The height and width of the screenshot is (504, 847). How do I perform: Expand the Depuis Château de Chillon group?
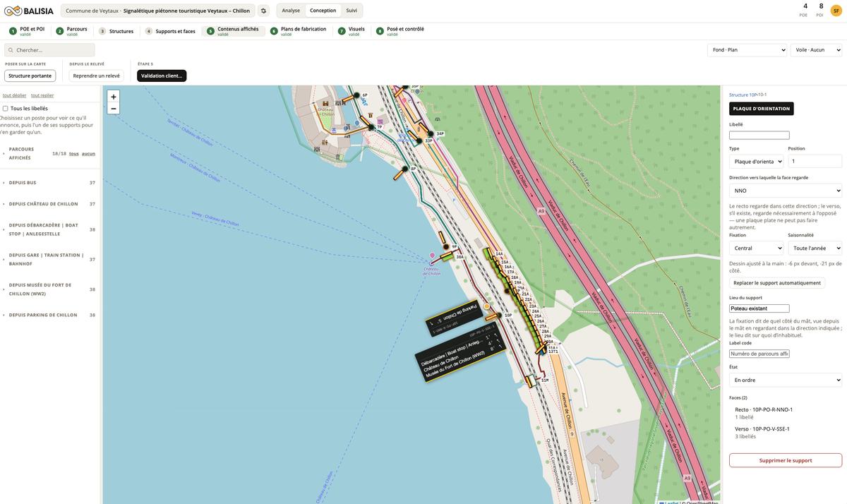pos(49,204)
